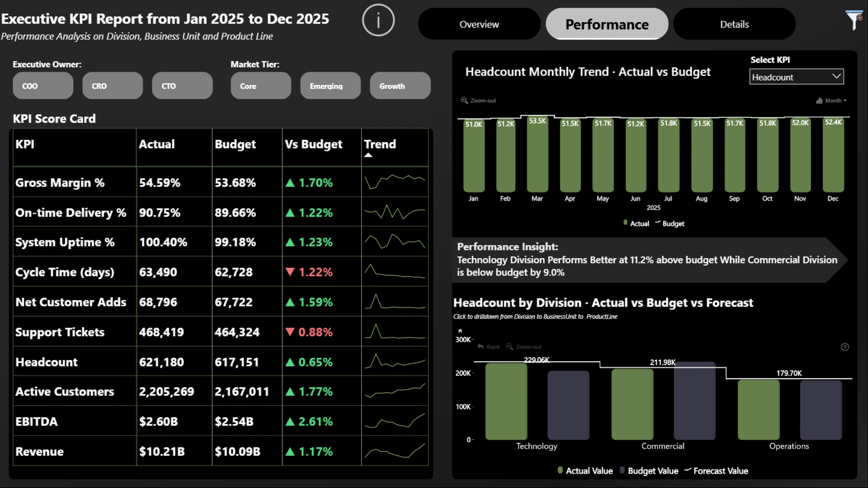Viewport: 868px width, 488px height.
Task: Click the clear filters funnel icon
Action: click(853, 20)
